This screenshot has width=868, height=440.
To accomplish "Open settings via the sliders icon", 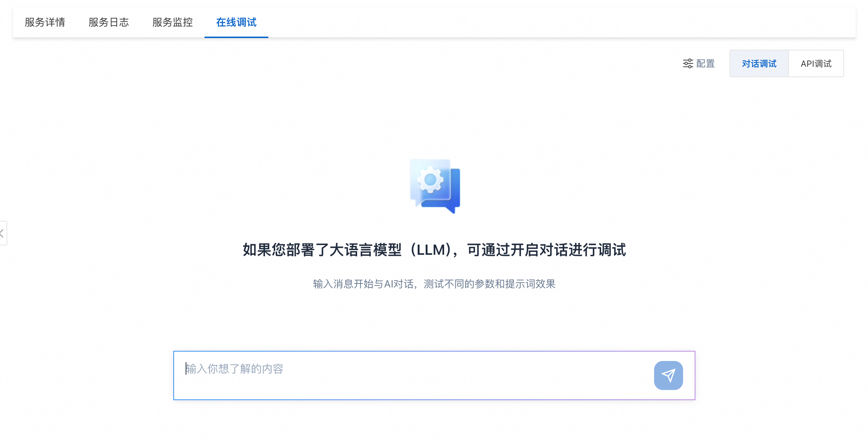I will [688, 64].
